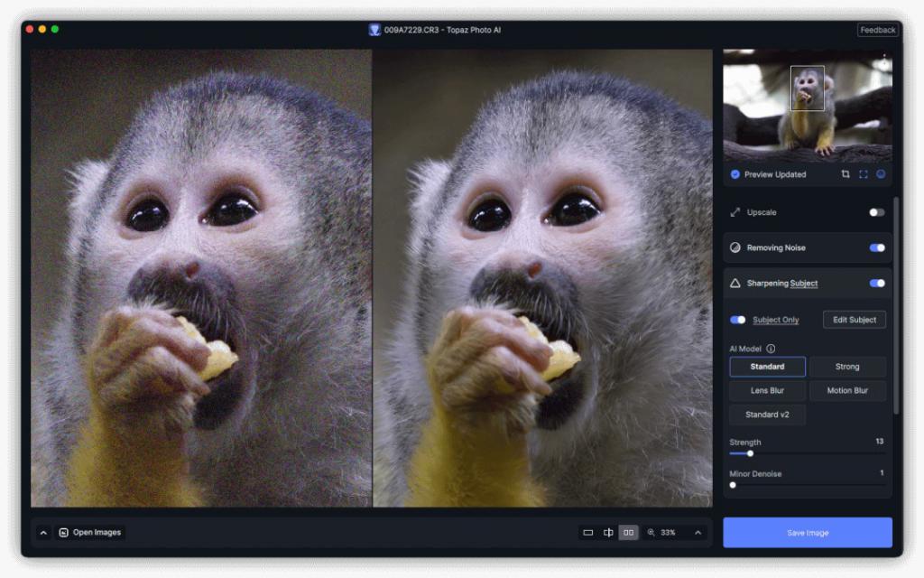Disable the Removing Noise toggle
This screenshot has width=924, height=578.
click(876, 247)
